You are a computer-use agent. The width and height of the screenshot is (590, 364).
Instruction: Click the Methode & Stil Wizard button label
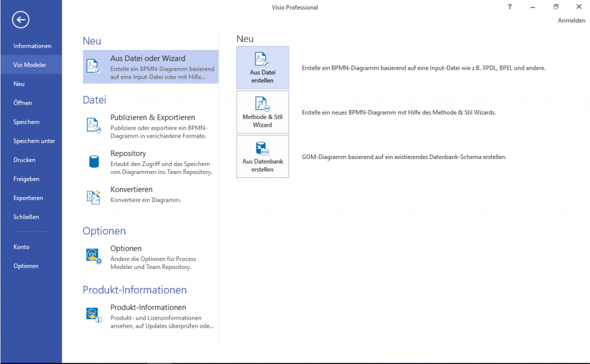pos(263,121)
